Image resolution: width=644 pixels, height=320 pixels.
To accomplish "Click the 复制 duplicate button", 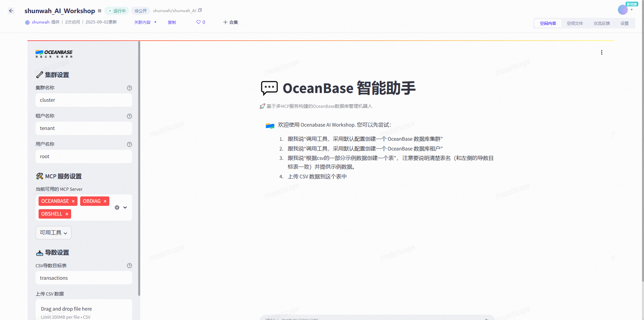I will coord(171,22).
